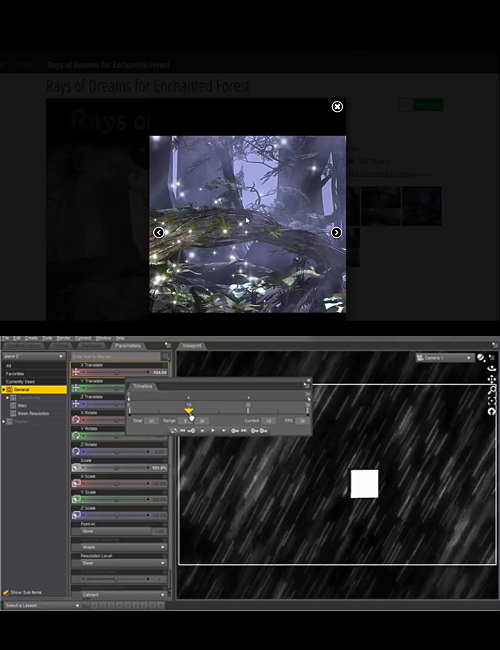Select the All parameters category

9,366
